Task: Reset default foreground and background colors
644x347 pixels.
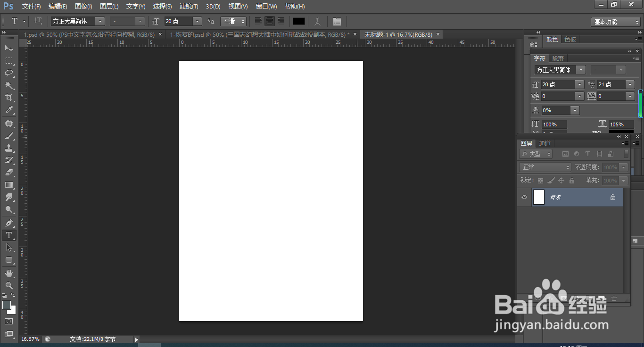Action: tap(4, 295)
